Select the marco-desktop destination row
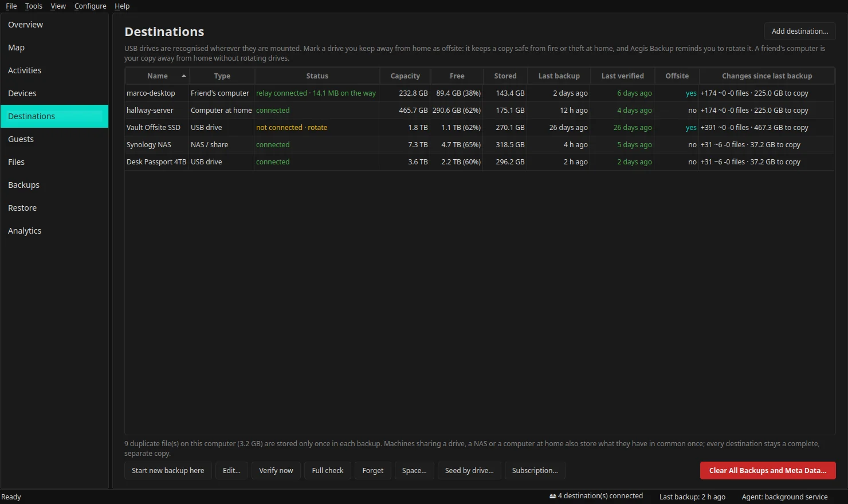The width and height of the screenshot is (848, 504). click(480, 93)
